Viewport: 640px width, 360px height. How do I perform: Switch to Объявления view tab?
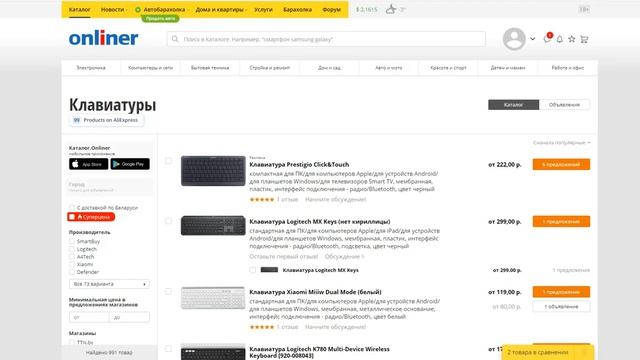point(564,105)
